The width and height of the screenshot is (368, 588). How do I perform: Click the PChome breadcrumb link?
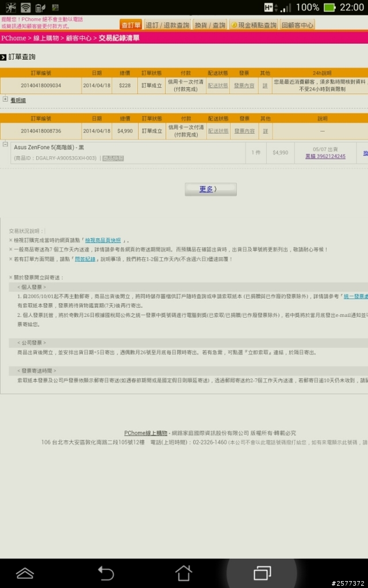14,38
